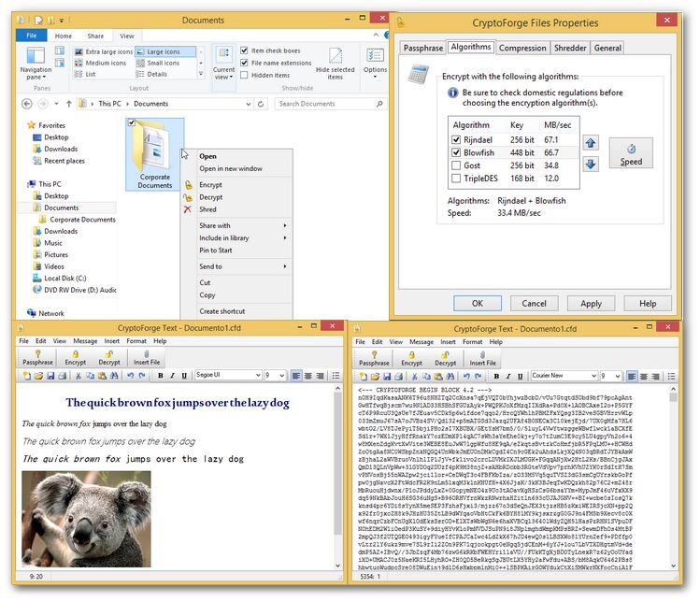This screenshot has width=700, height=602.
Task: Click Decrypt toolbar icon in left CryptoForge Text window
Action: [x=109, y=354]
